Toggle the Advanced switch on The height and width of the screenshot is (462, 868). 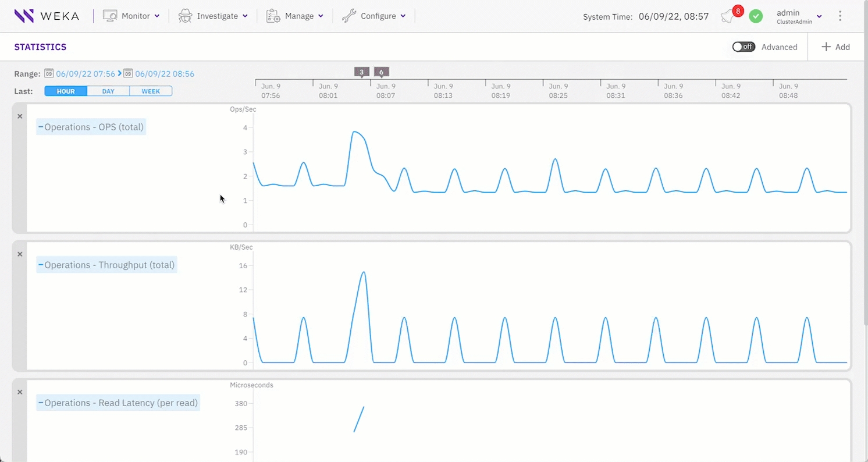point(744,47)
